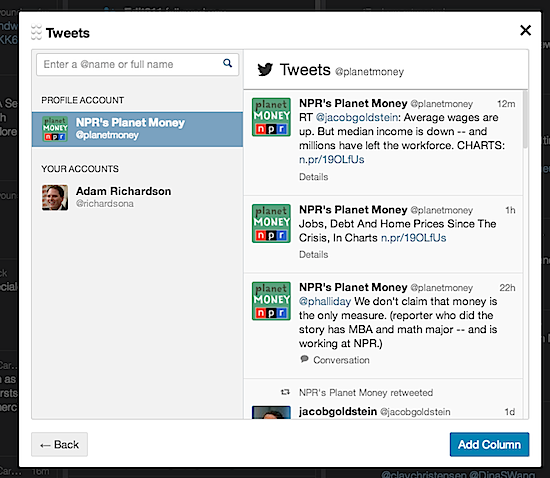Click NPR's Planet Money name in the 1h tweet
The height and width of the screenshot is (478, 550).
tap(353, 209)
